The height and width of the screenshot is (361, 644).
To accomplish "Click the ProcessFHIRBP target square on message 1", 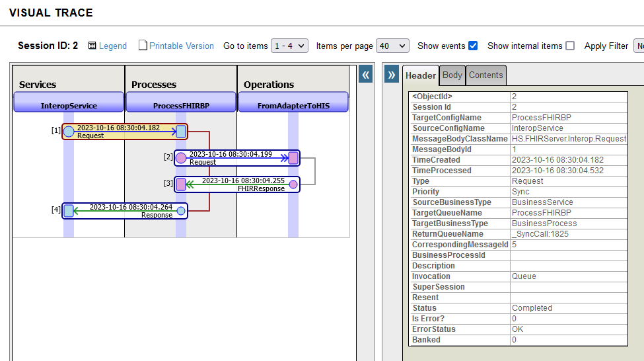I will coord(181,132).
